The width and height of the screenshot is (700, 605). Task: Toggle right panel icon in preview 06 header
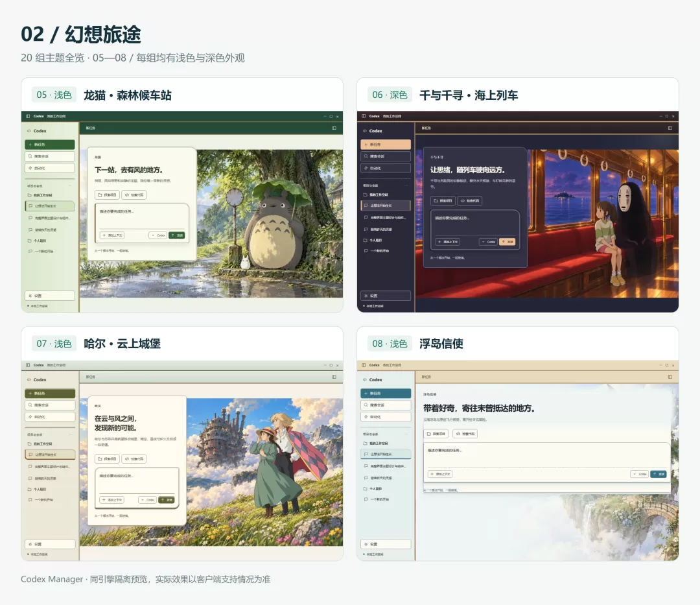pyautogui.click(x=670, y=128)
